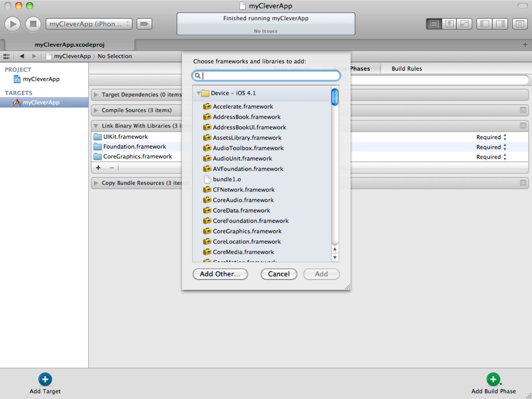Go back with the jump bar arrow

pos(22,56)
